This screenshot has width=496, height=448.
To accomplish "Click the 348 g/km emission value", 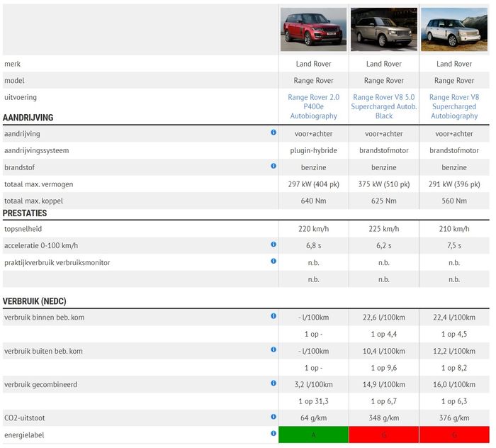I will coord(384,418).
